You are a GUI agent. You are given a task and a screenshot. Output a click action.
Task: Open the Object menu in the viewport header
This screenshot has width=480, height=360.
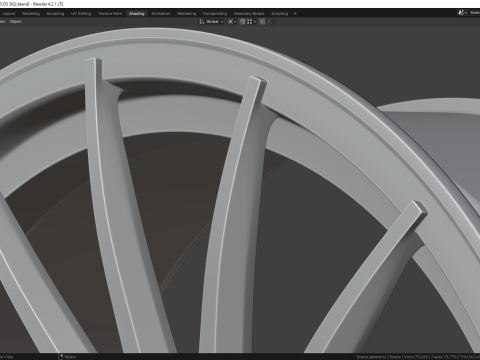16,22
